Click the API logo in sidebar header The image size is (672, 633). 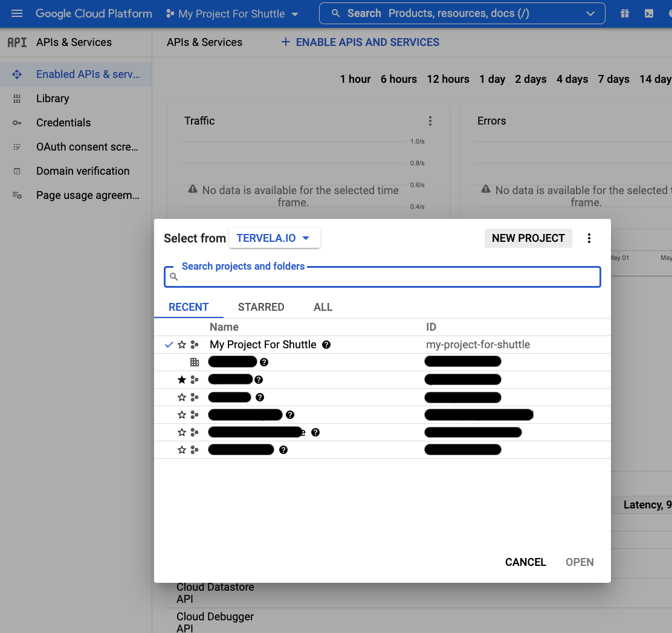17,42
